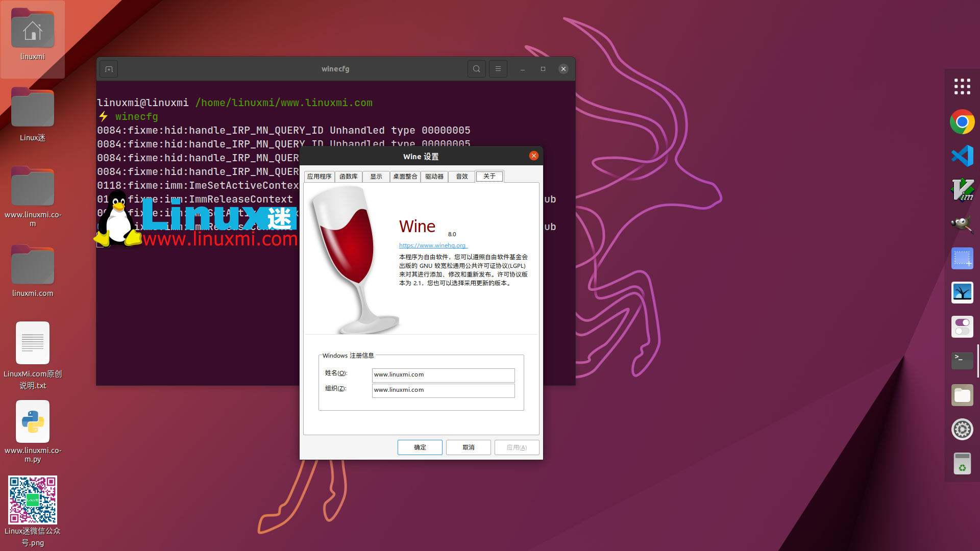Click the 姓名 input field
The width and height of the screenshot is (980, 551).
[443, 375]
